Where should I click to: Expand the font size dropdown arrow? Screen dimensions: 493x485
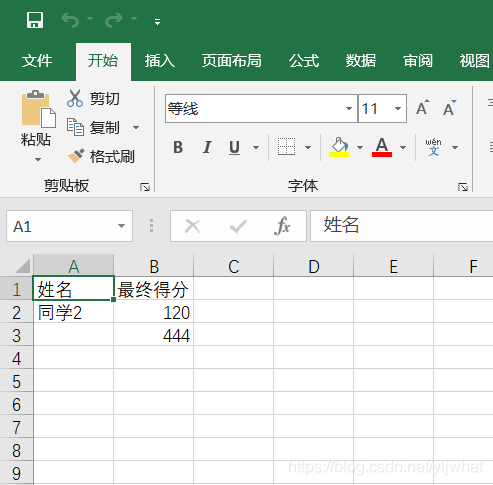pos(398,109)
